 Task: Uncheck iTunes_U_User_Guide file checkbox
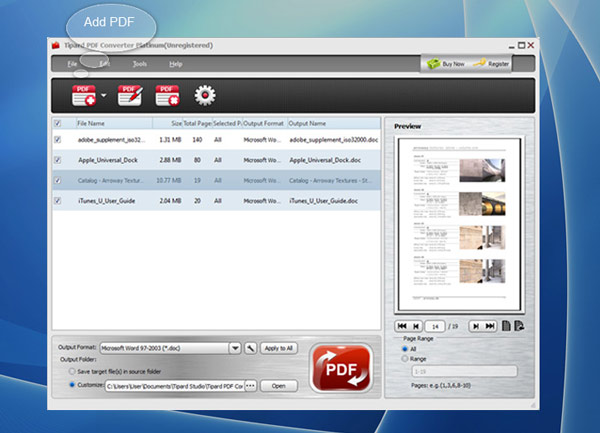click(x=57, y=200)
